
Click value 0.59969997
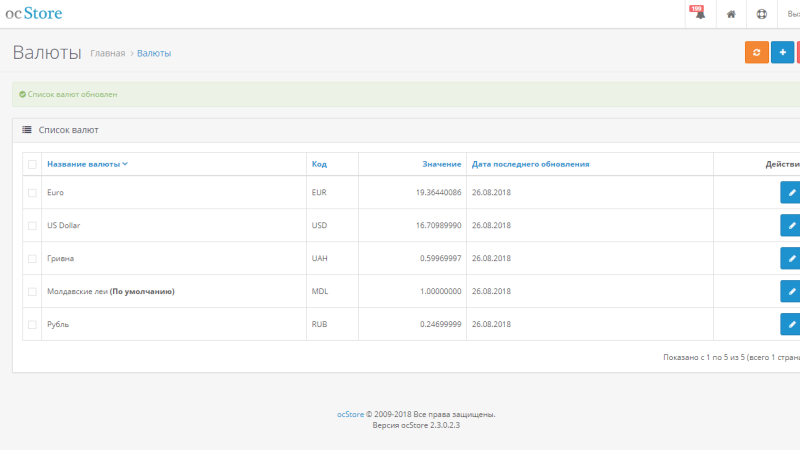pyautogui.click(x=440, y=259)
